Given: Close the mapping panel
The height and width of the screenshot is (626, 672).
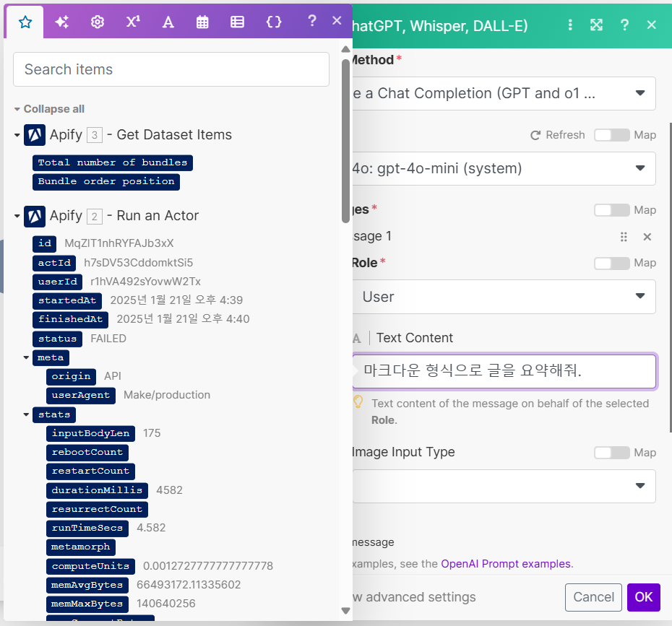Looking at the screenshot, I should 337,20.
